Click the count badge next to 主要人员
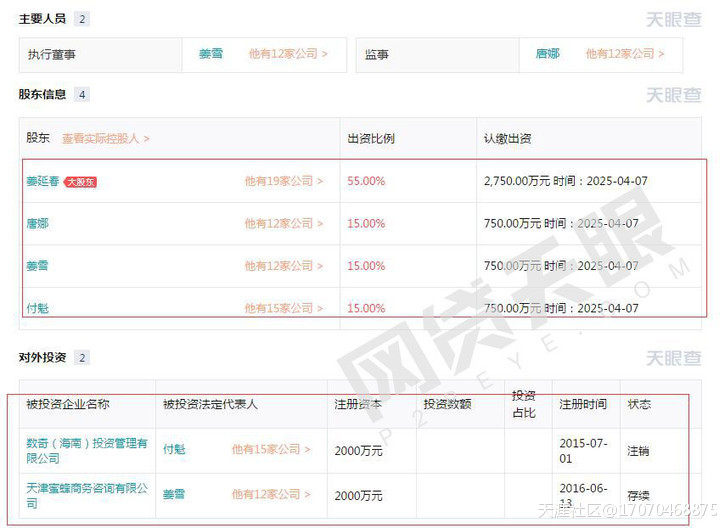This screenshot has width=725, height=528. click(x=82, y=19)
